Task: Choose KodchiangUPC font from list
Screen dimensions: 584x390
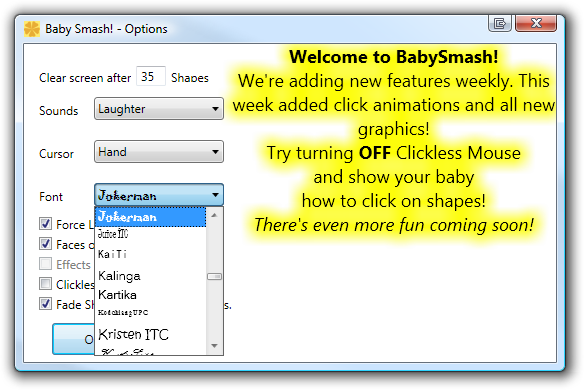Action: [150, 313]
